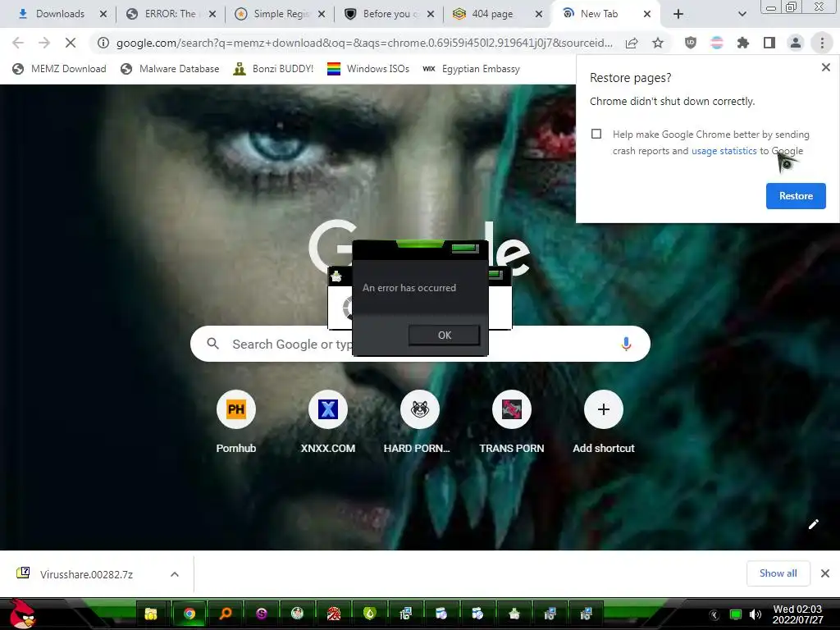This screenshot has height=630, width=840.
Task: Open the taskbar clock and date
Action: click(797, 614)
